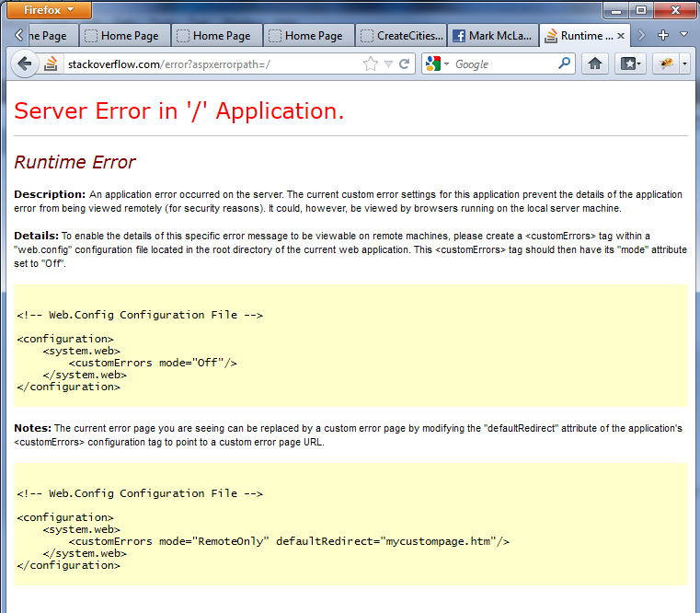Expand the URL history dropdown arrow
This screenshot has width=700, height=613.
point(388,64)
